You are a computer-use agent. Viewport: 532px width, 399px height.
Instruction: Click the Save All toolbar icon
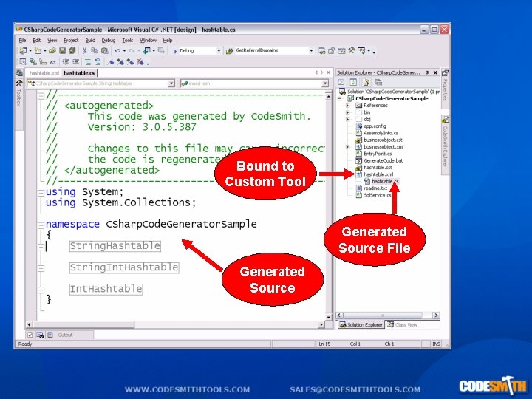(x=72, y=51)
